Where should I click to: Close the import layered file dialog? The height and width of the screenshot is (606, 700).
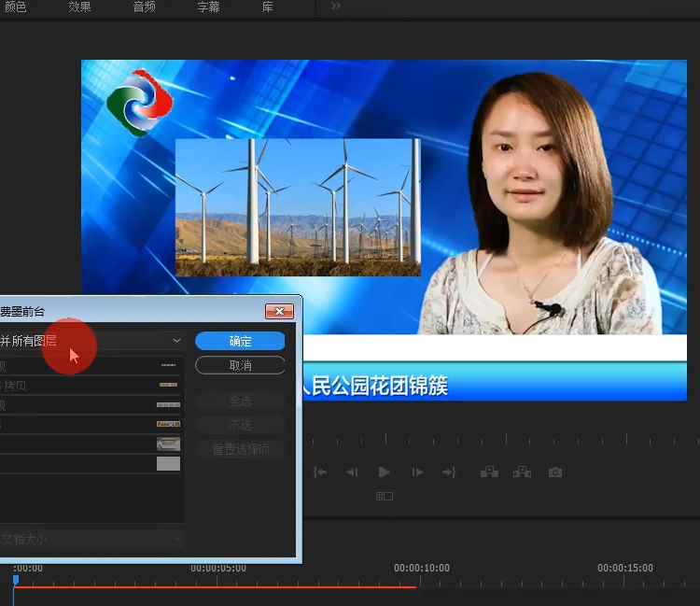pyautogui.click(x=279, y=311)
